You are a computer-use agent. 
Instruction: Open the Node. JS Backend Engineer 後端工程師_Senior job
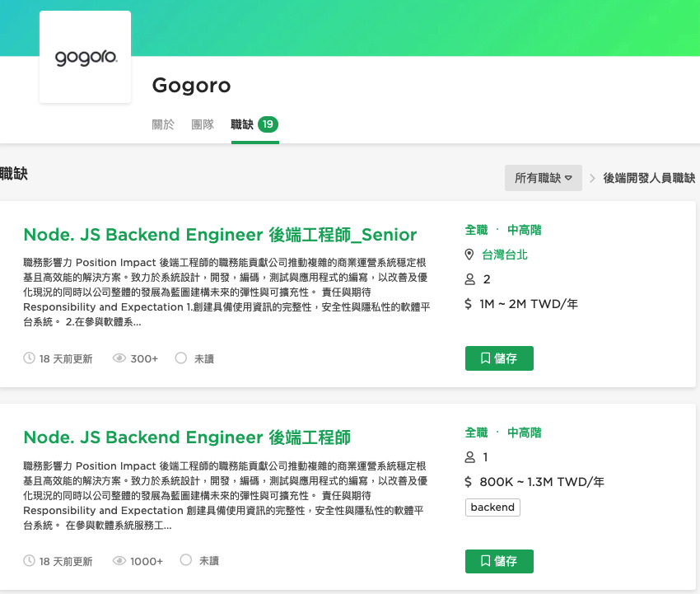point(220,235)
